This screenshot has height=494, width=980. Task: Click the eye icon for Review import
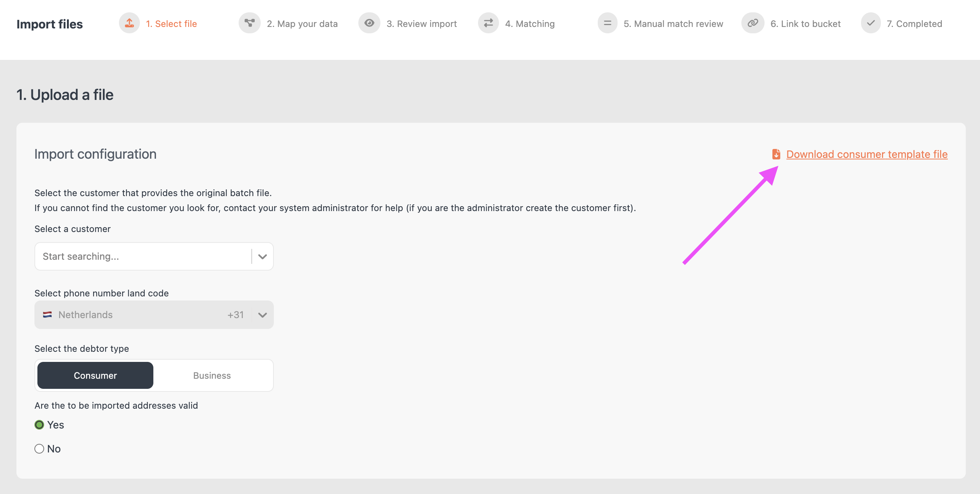coord(369,23)
